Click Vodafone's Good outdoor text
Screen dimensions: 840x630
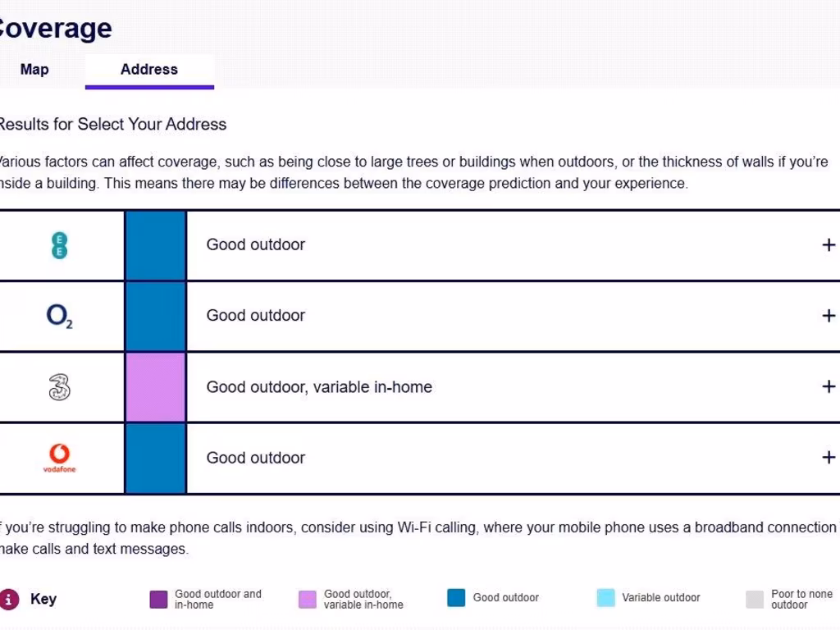click(x=256, y=458)
